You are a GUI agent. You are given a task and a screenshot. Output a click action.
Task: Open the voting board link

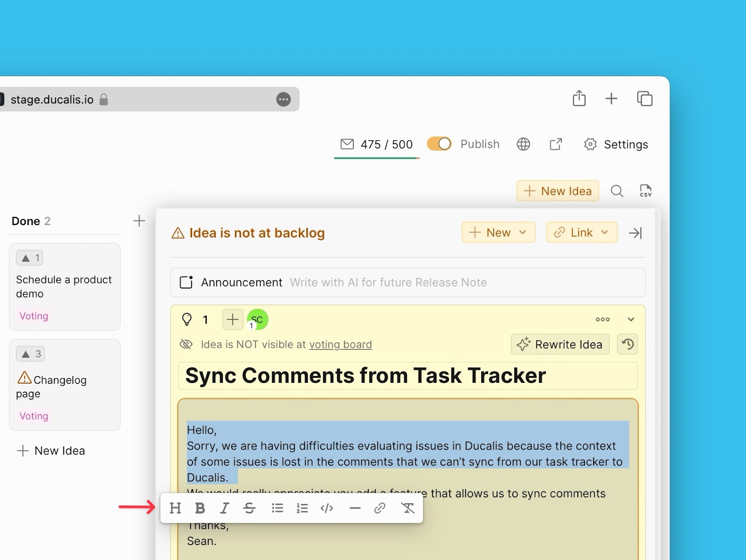pyautogui.click(x=340, y=345)
